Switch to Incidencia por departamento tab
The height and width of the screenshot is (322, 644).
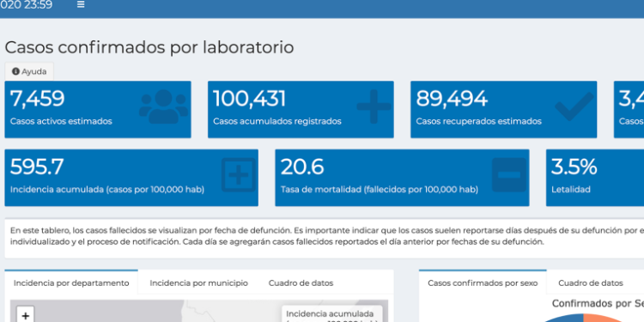point(71,283)
